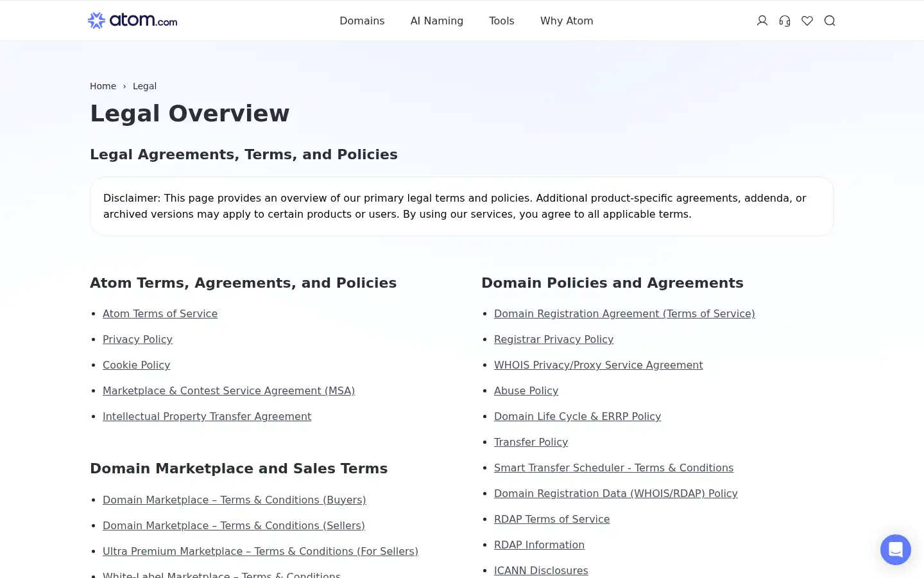Go to Home breadcrumb
Image resolution: width=924 pixels, height=578 pixels.
[x=103, y=86]
